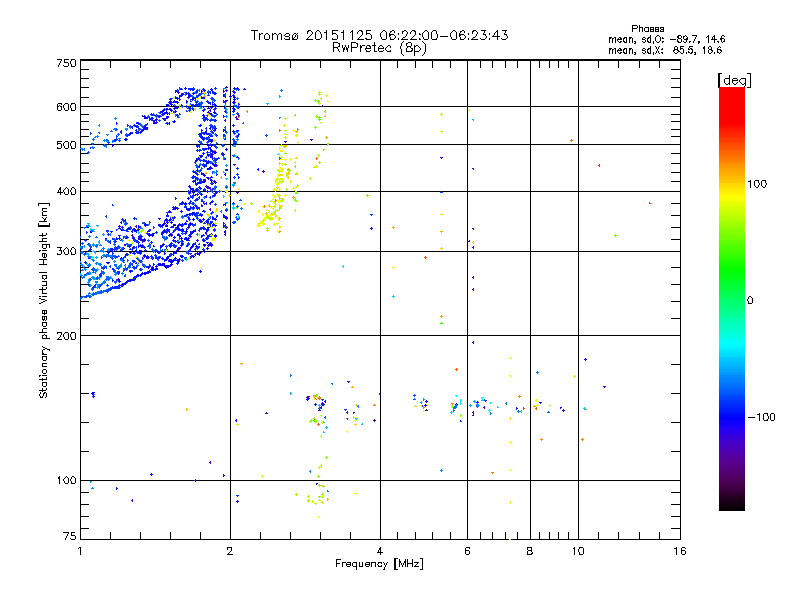Click the 'RwPretec (8p)' subtitle
This screenshot has width=800, height=600.
point(379,48)
